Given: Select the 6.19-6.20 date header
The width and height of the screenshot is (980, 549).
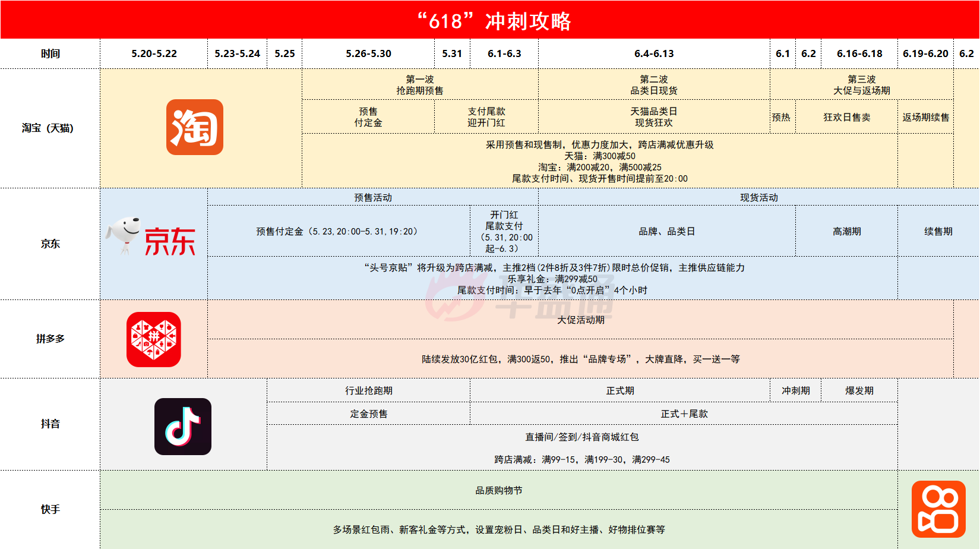Looking at the screenshot, I should point(925,53).
